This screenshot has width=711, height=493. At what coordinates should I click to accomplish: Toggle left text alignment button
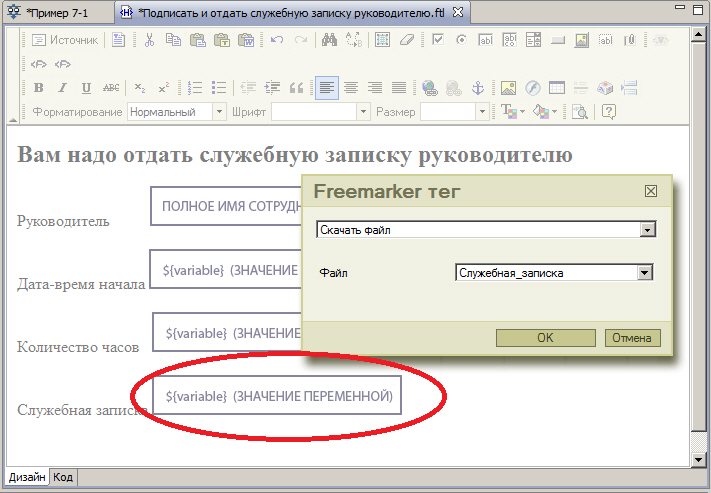(326, 88)
